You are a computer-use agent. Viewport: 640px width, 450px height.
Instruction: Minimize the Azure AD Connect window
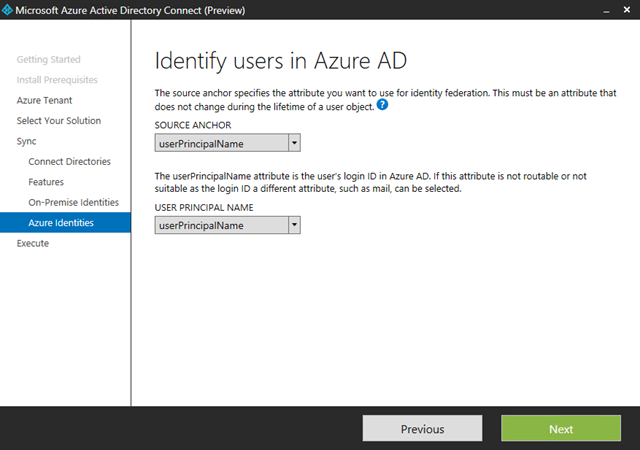607,10
